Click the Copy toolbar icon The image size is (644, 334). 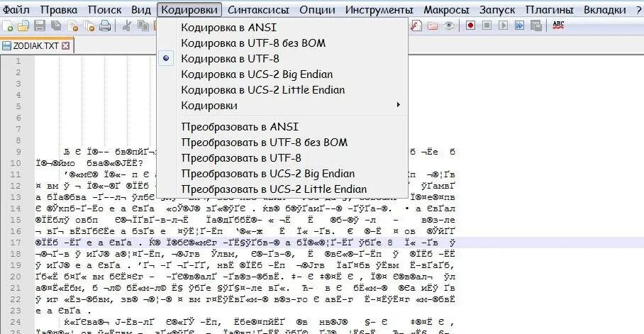[143, 26]
